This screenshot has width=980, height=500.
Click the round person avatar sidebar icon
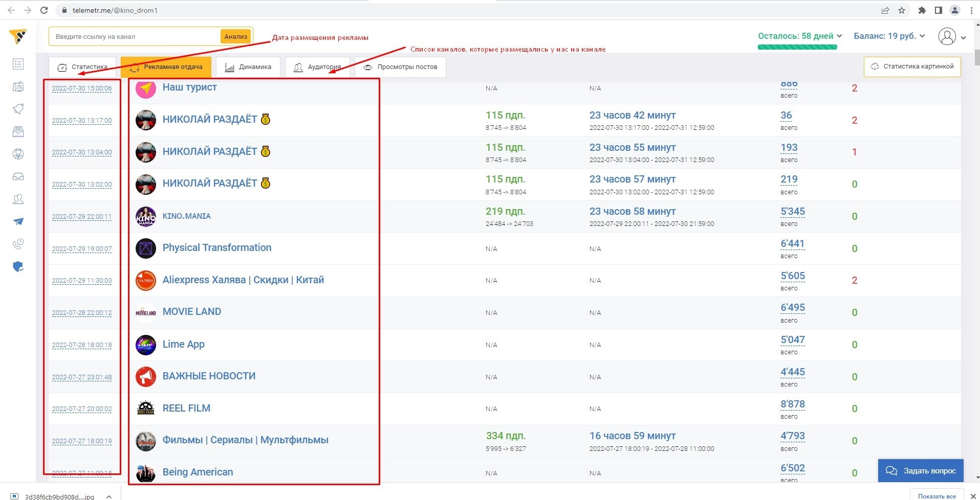pos(18,154)
